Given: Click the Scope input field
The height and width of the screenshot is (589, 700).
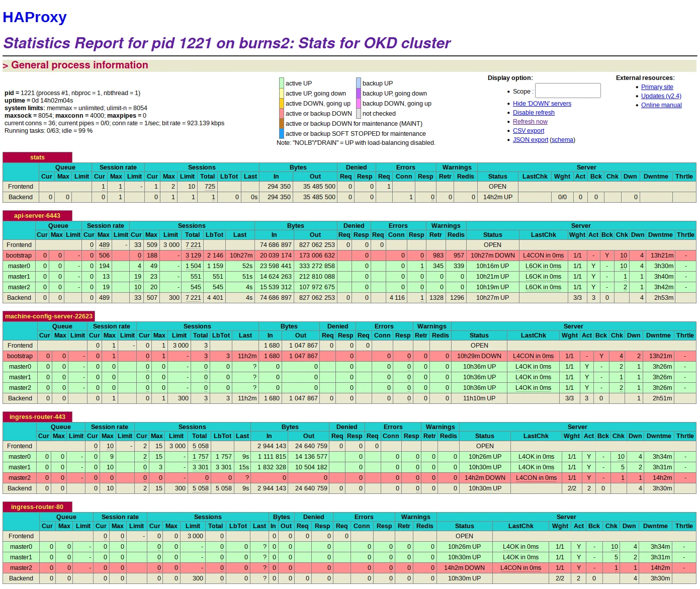Looking at the screenshot, I should click(568, 91).
